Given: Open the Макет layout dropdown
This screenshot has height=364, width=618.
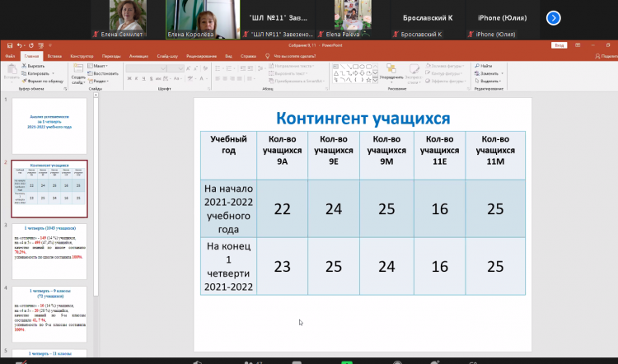Looking at the screenshot, I should coord(98,66).
